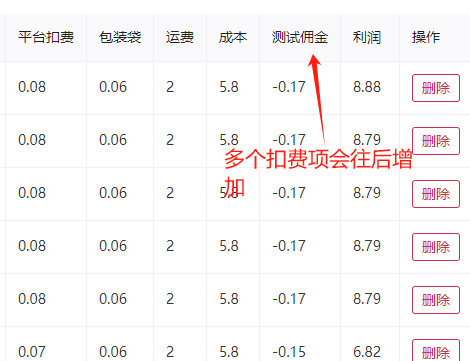Select the 包装袋 column header

(120, 37)
